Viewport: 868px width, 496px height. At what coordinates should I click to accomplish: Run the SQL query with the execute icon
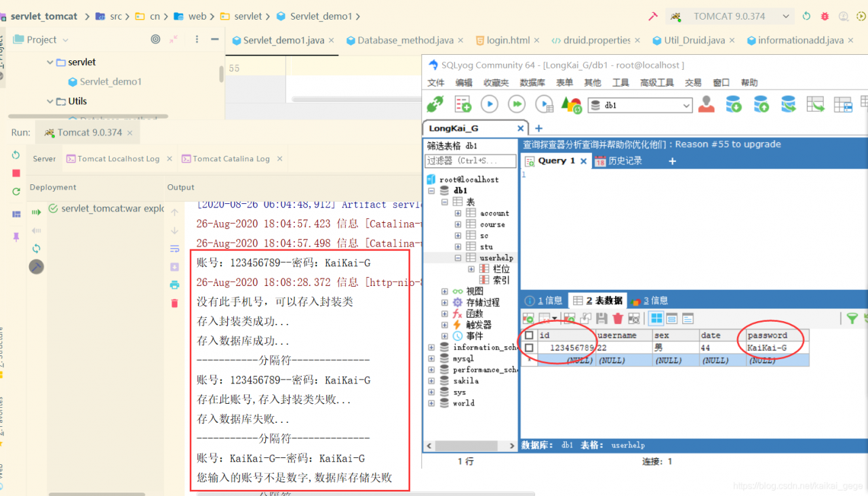489,104
